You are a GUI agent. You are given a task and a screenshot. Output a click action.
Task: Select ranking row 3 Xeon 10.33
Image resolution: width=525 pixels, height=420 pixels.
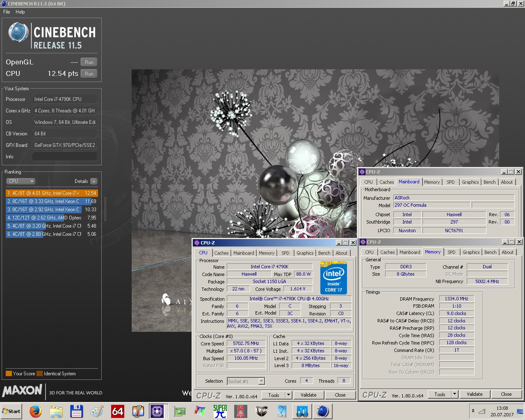click(x=52, y=210)
